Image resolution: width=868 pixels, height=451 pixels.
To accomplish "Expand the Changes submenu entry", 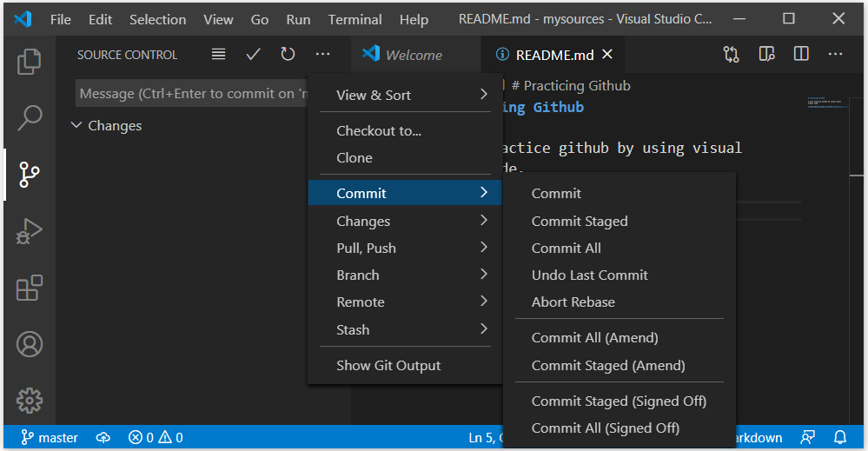I will coord(405,222).
